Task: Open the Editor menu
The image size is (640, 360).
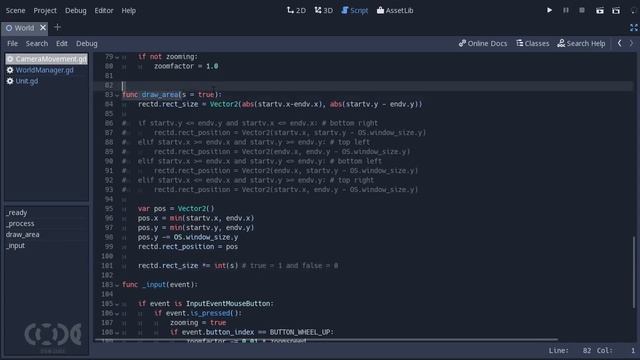Action: pos(104,11)
